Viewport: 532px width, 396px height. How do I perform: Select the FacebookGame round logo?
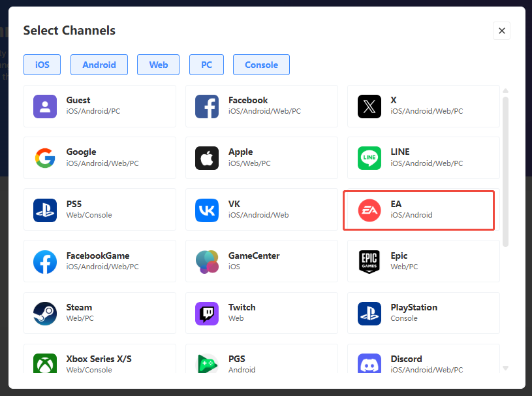point(45,262)
